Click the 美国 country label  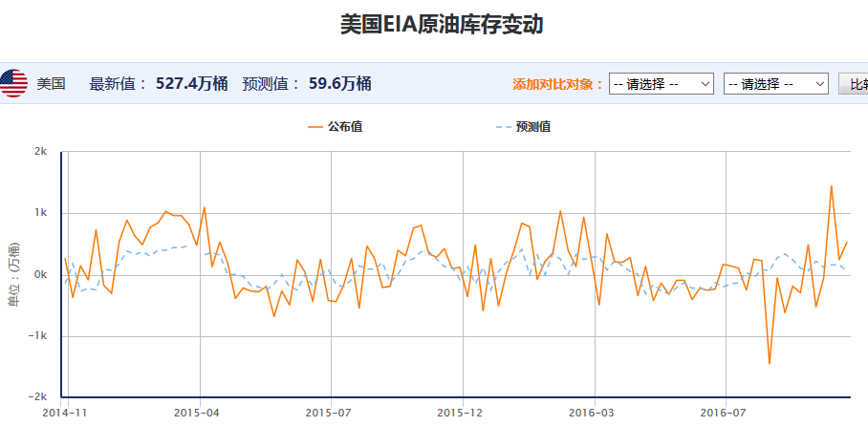51,84
